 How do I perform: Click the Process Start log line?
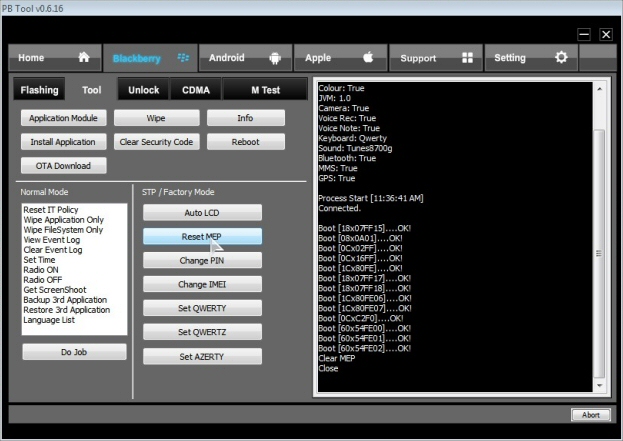click(x=371, y=198)
